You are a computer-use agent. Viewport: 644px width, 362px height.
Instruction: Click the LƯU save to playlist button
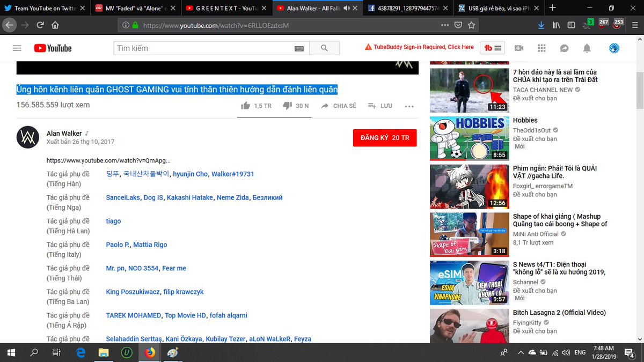pyautogui.click(x=380, y=106)
